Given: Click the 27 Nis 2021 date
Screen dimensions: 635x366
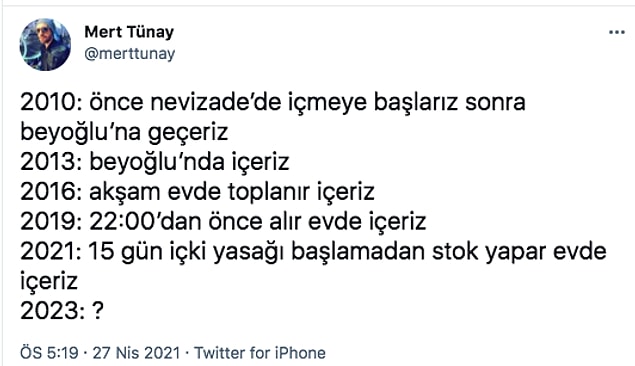Looking at the screenshot, I should click(136, 353).
